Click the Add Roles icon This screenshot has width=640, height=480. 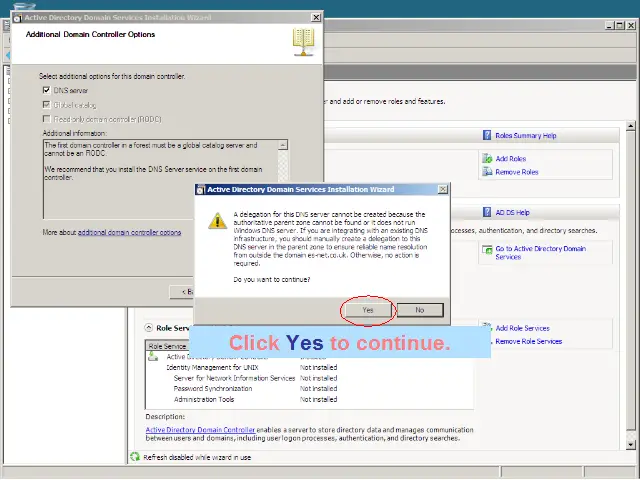487,158
